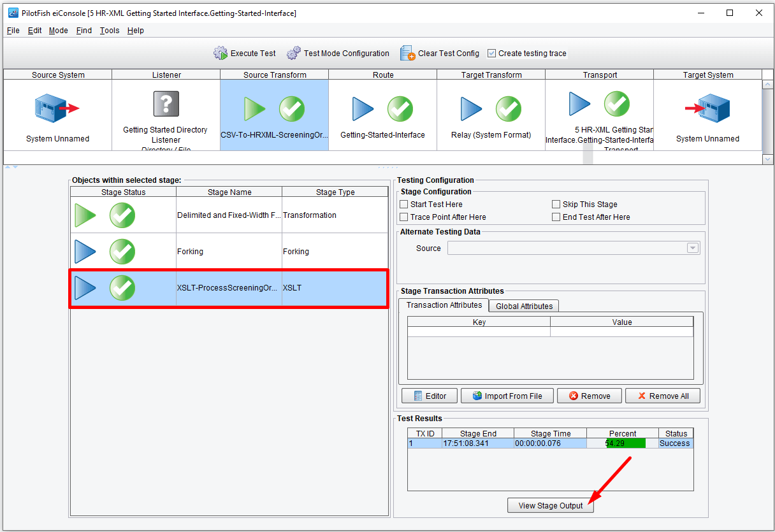Switch to the Transaction Attributes tab
The width and height of the screenshot is (775, 532).
click(444, 305)
